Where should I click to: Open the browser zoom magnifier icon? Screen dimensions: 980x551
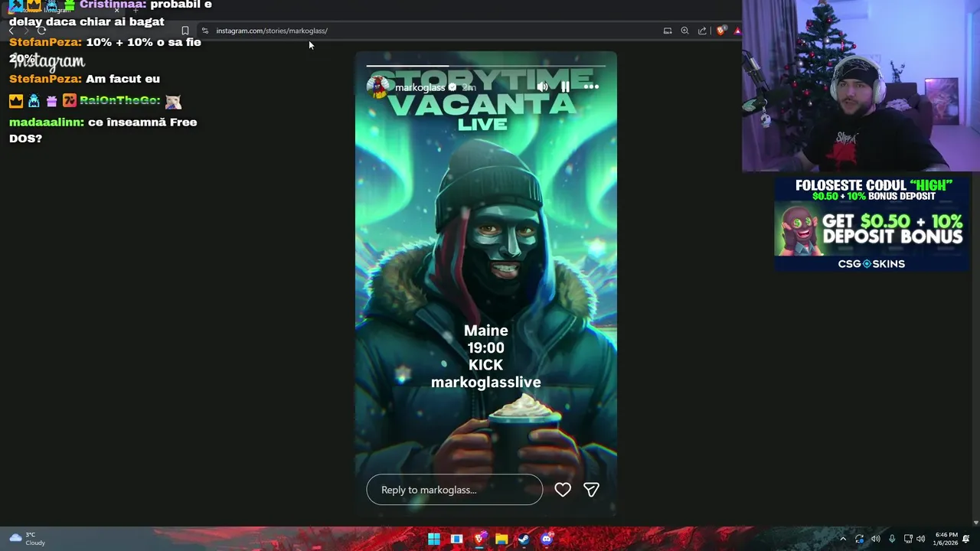point(684,31)
